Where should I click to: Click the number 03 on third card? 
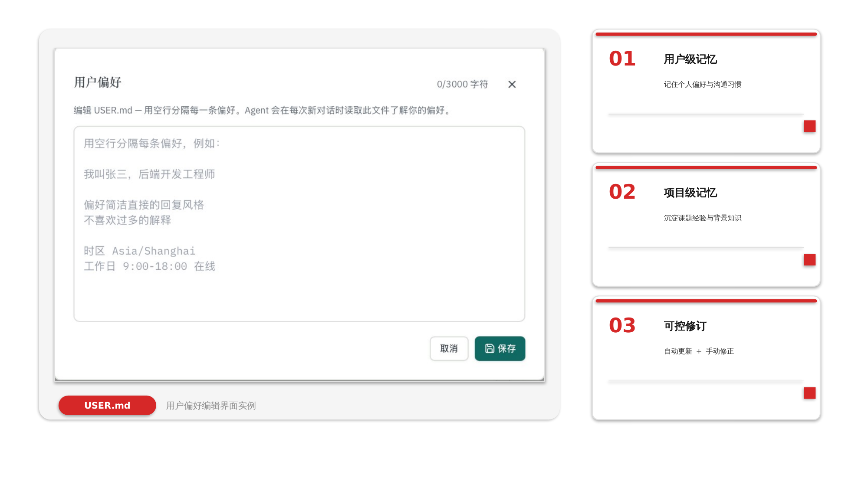coord(622,325)
